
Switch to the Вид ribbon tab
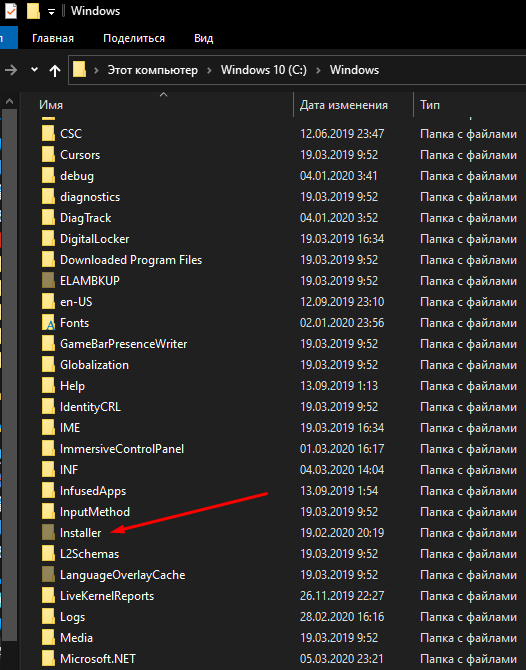click(203, 38)
